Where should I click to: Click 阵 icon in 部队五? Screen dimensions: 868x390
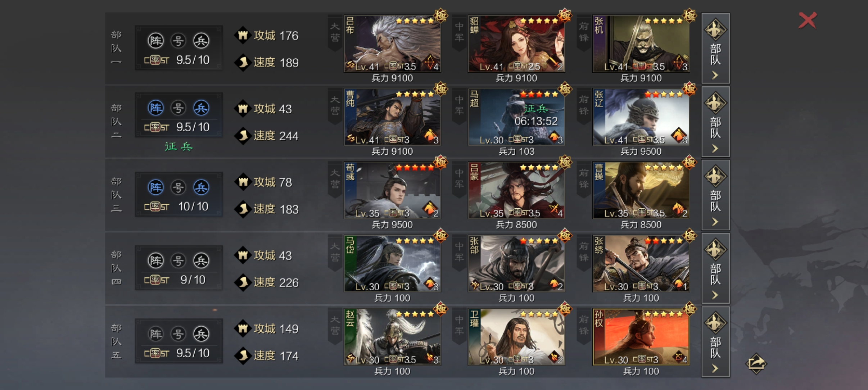point(155,334)
